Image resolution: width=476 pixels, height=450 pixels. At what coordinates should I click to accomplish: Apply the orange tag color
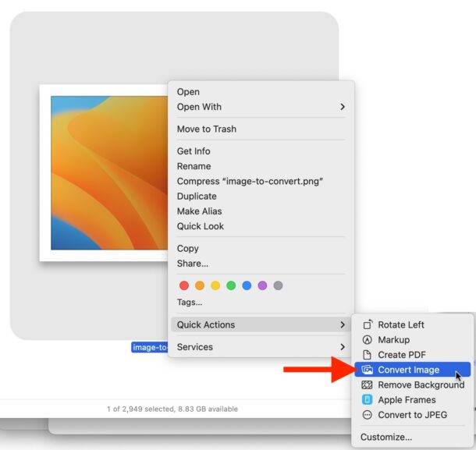coord(200,285)
